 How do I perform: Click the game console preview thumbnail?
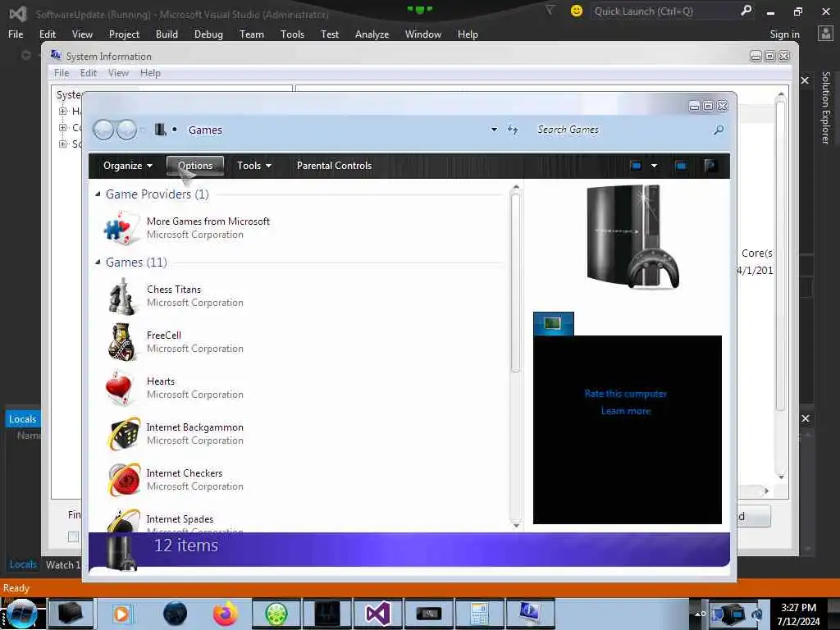point(633,237)
